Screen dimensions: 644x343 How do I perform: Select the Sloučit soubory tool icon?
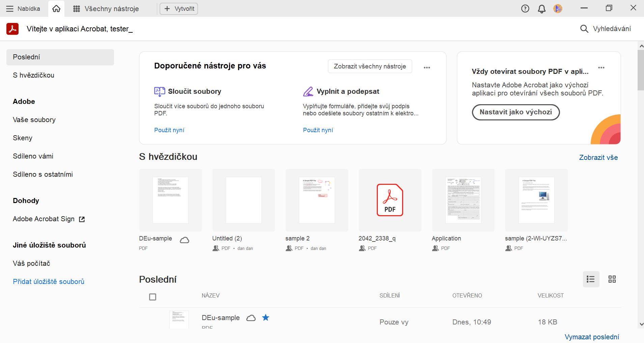click(159, 91)
